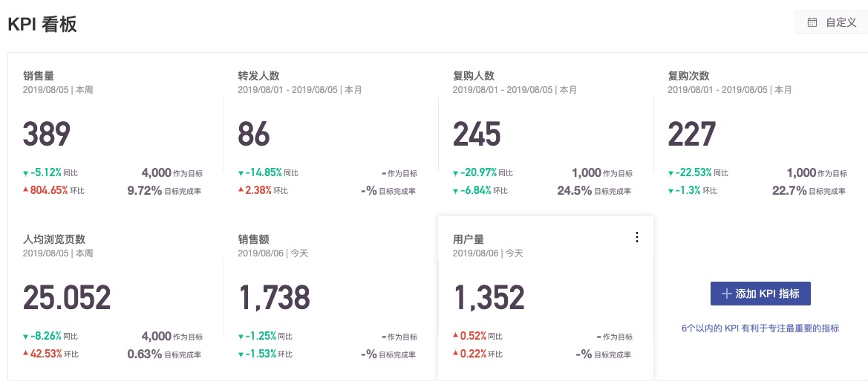Click the 227 value under 复购次数
This screenshot has width=868, height=382.
coord(691,135)
